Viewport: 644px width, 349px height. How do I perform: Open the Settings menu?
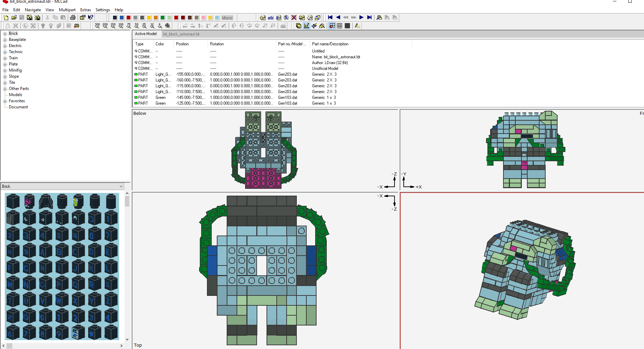click(x=102, y=10)
